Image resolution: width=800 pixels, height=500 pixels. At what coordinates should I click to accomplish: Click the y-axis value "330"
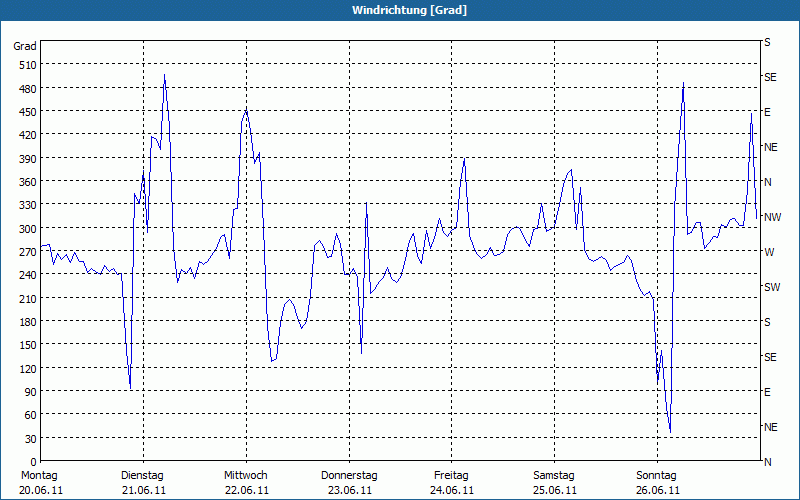coord(28,206)
